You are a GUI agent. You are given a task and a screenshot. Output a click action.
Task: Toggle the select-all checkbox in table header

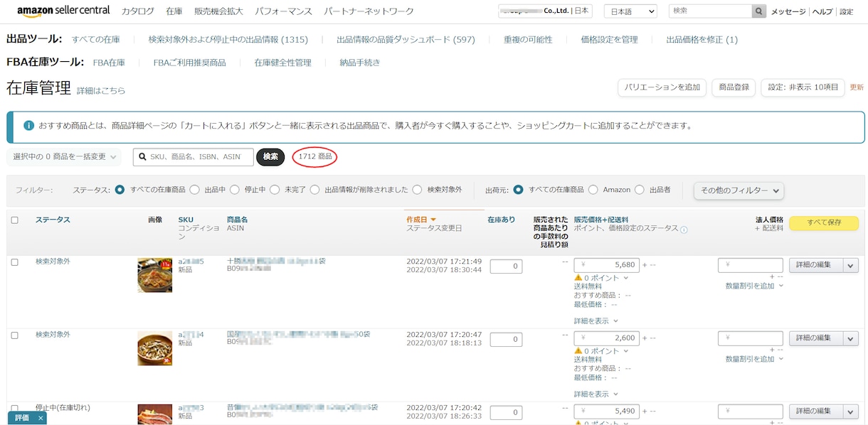click(x=14, y=220)
